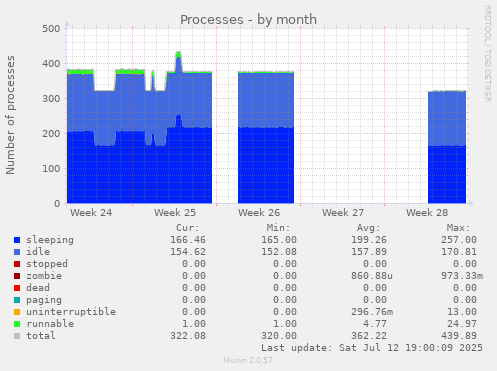497x371 pixels.
Task: Click the 'runnable' legend label
Action: pos(50,324)
